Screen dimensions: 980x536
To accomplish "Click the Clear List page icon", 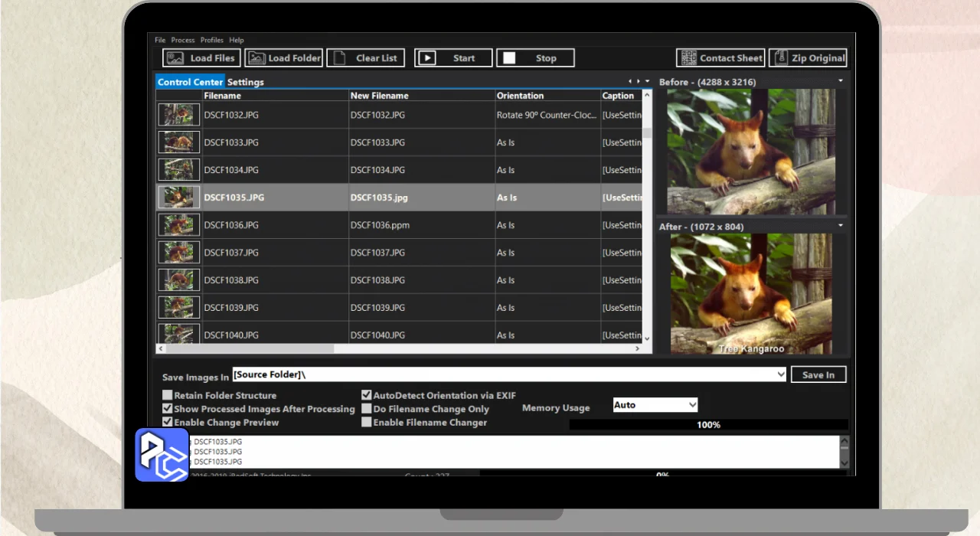I will [x=338, y=58].
